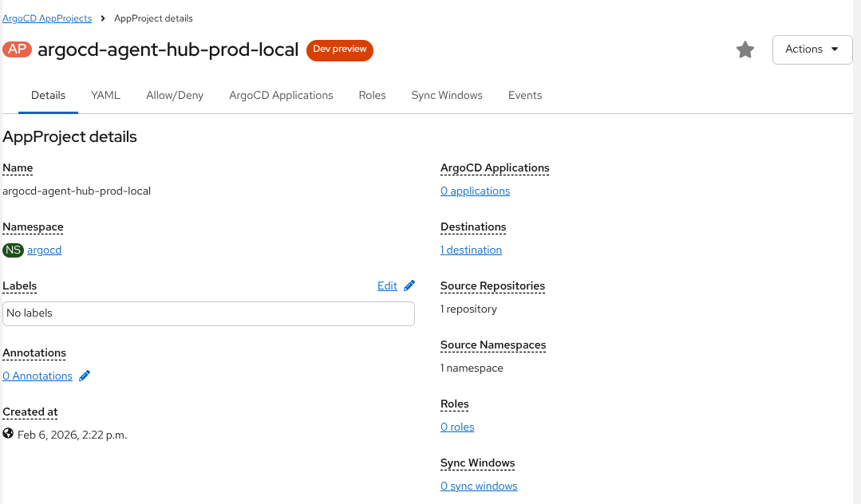
Task: Click the No labels field
Action: click(208, 313)
